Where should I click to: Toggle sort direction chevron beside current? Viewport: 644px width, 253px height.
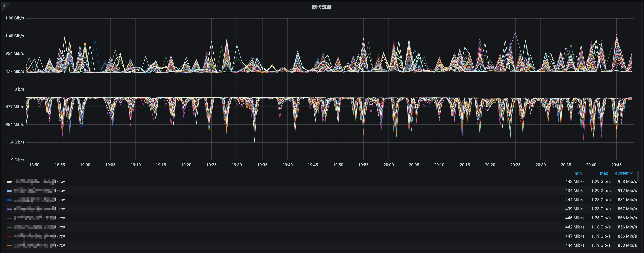631,173
